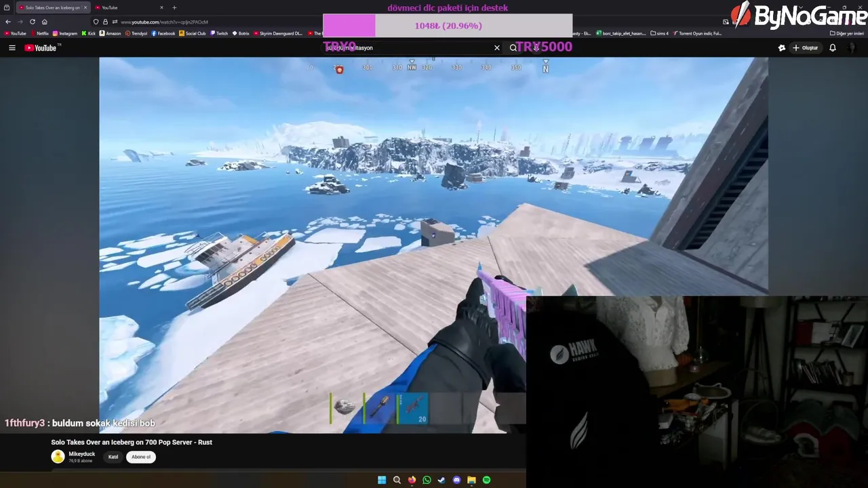Viewport: 868px width, 488px height.
Task: Open the 'Torrent Oyun indir' bookmark
Action: [698, 33]
